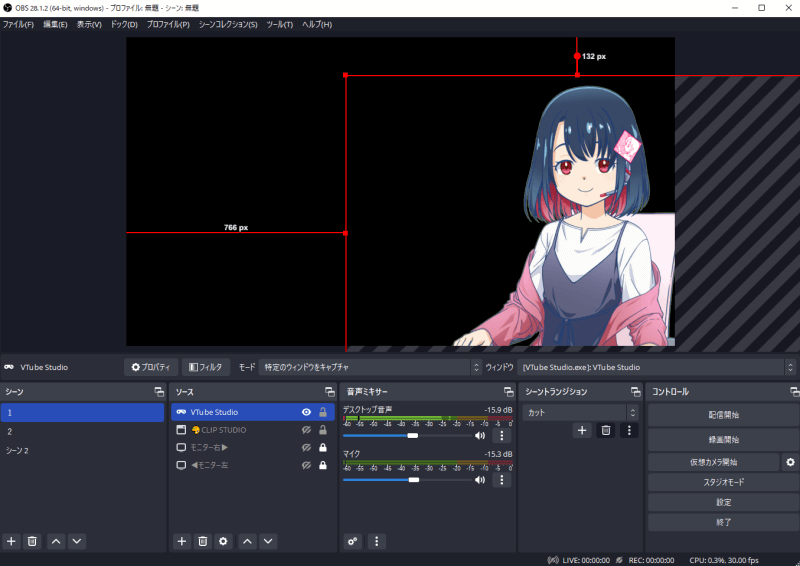Select モニター右 source row
The image size is (800, 566).
coord(253,447)
